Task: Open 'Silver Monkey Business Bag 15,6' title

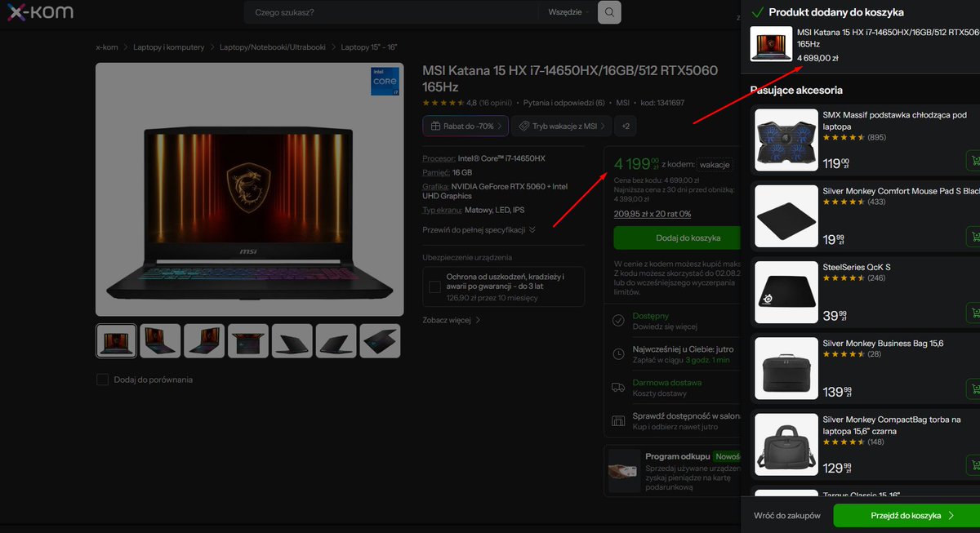Action: pyautogui.click(x=883, y=344)
